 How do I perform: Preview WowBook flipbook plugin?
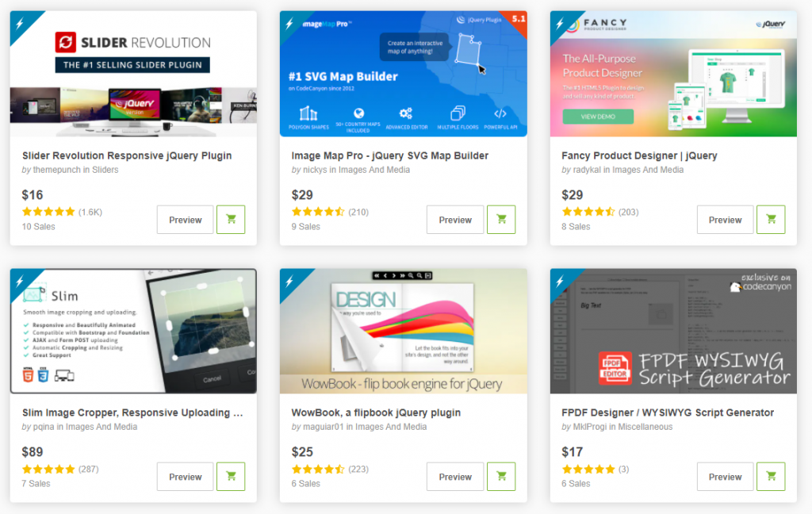(455, 477)
